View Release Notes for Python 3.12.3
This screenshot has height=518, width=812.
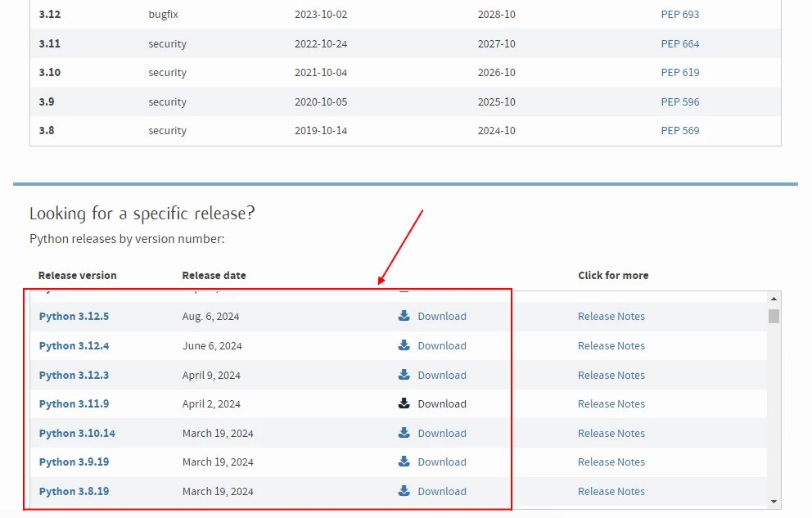coord(611,375)
